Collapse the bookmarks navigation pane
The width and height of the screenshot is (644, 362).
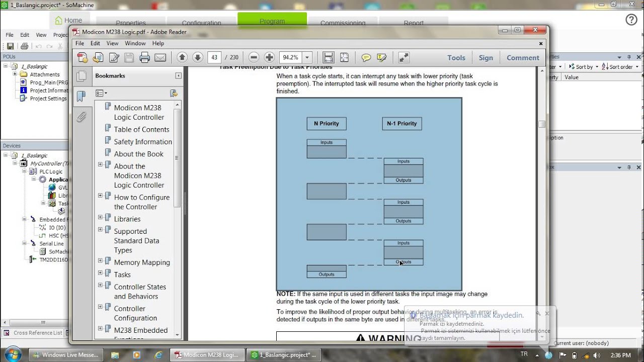178,76
